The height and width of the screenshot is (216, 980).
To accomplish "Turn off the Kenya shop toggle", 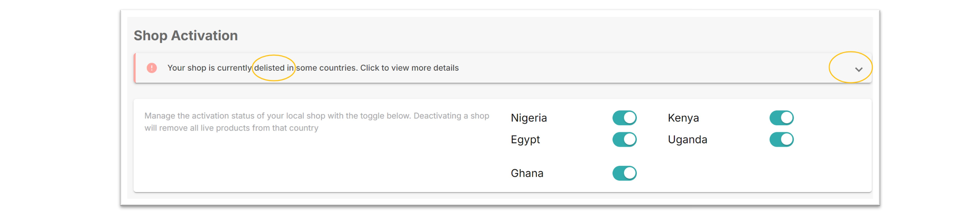I will coord(781,118).
